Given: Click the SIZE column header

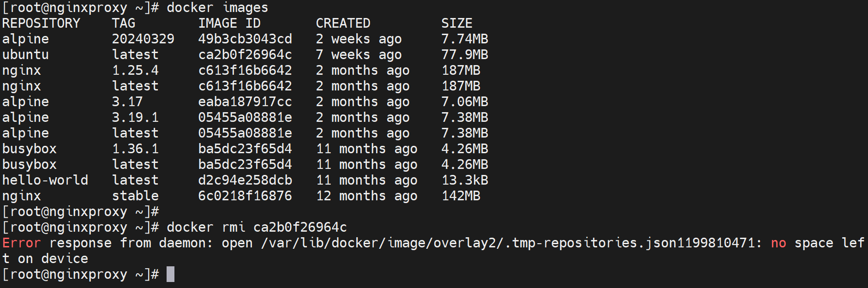Looking at the screenshot, I should click(457, 23).
